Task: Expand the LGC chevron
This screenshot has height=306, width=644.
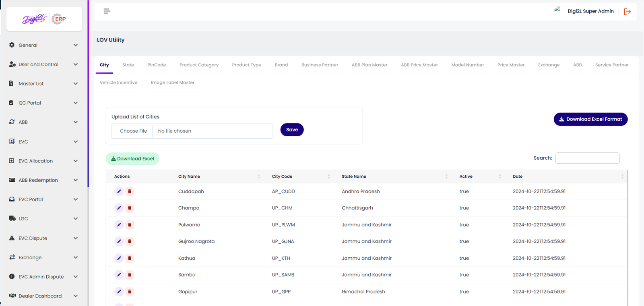Action: click(76, 219)
